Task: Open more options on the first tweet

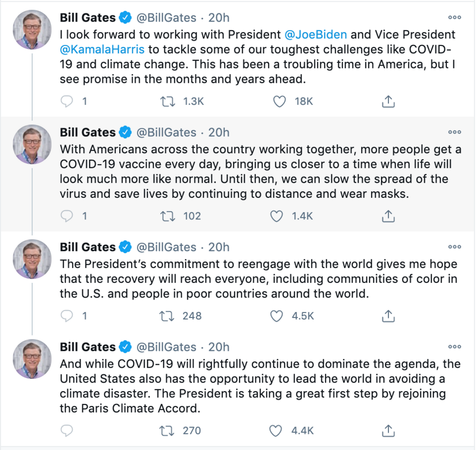Action: tap(455, 17)
